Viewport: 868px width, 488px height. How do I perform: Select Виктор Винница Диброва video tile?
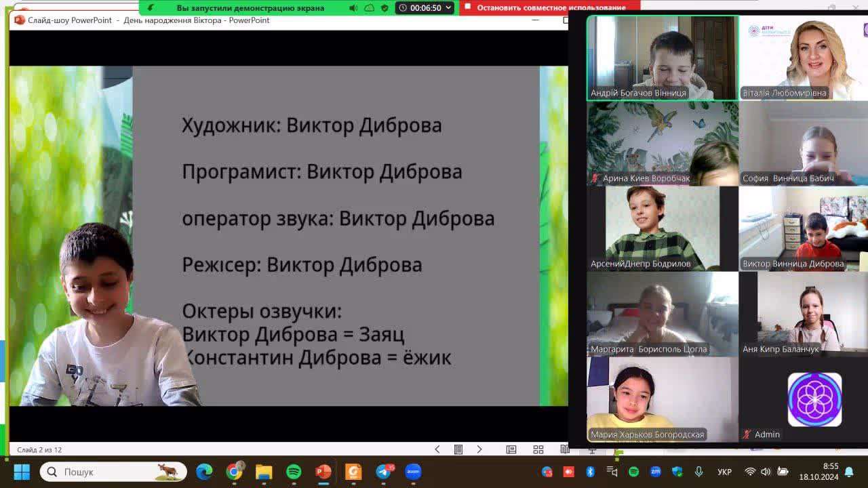(804, 229)
